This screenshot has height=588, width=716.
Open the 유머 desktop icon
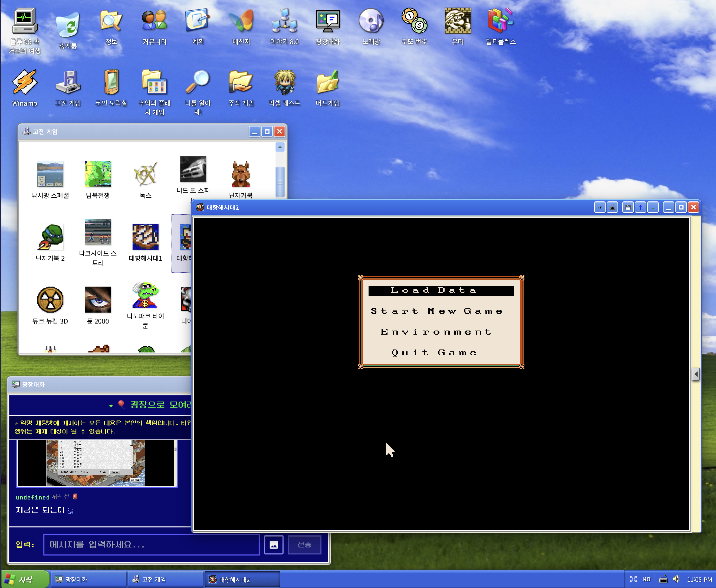point(458,27)
